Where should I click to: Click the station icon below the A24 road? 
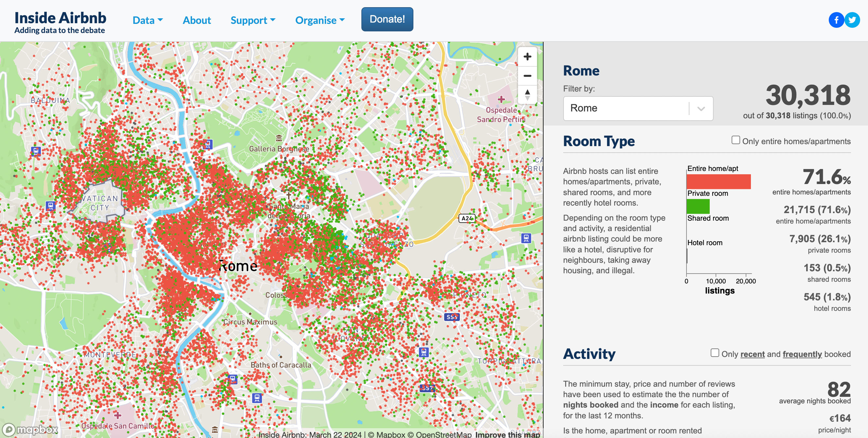[526, 238]
